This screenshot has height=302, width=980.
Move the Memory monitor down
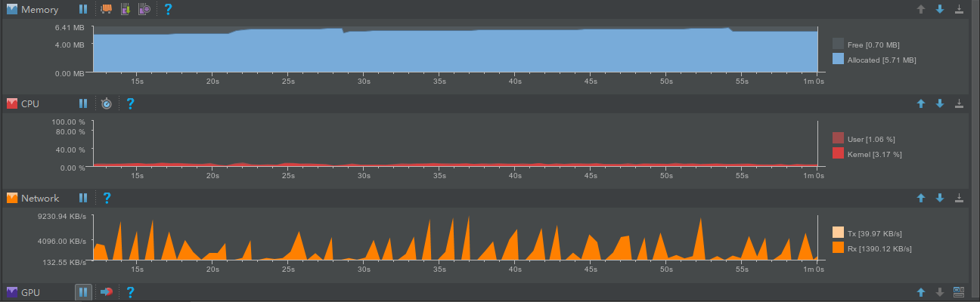coord(940,10)
